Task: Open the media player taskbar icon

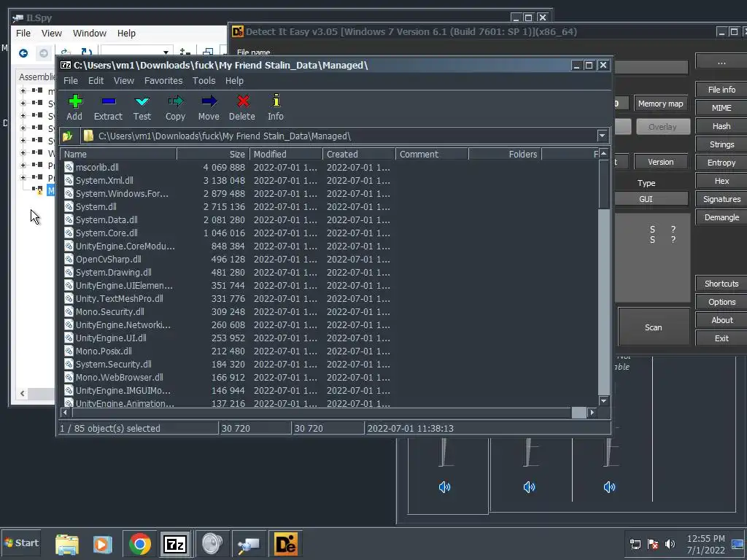Action: pos(102,544)
